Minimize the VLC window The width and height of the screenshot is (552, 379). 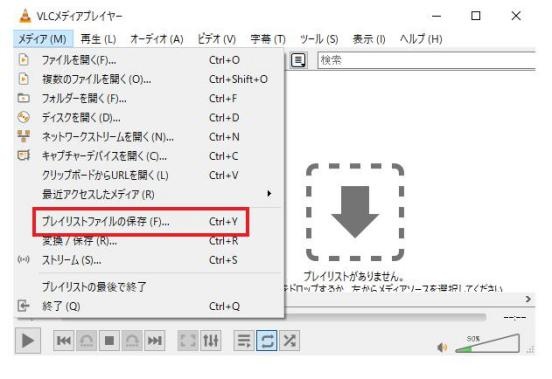tap(437, 16)
